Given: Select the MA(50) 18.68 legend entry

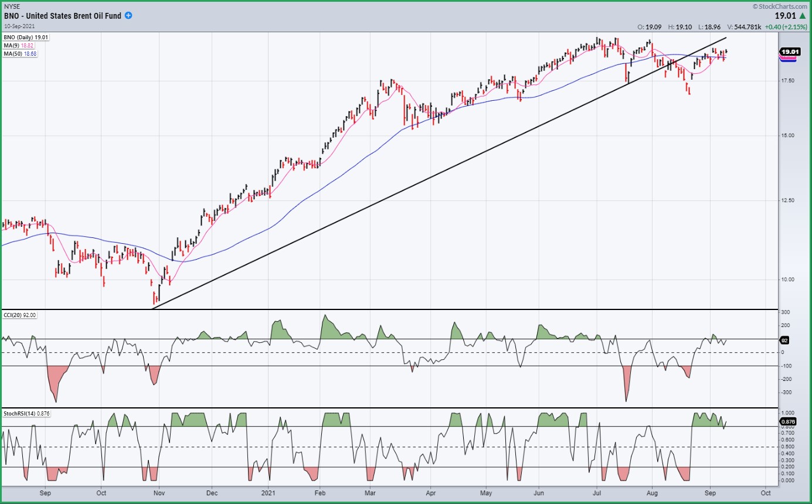Looking at the screenshot, I should 19,53.
